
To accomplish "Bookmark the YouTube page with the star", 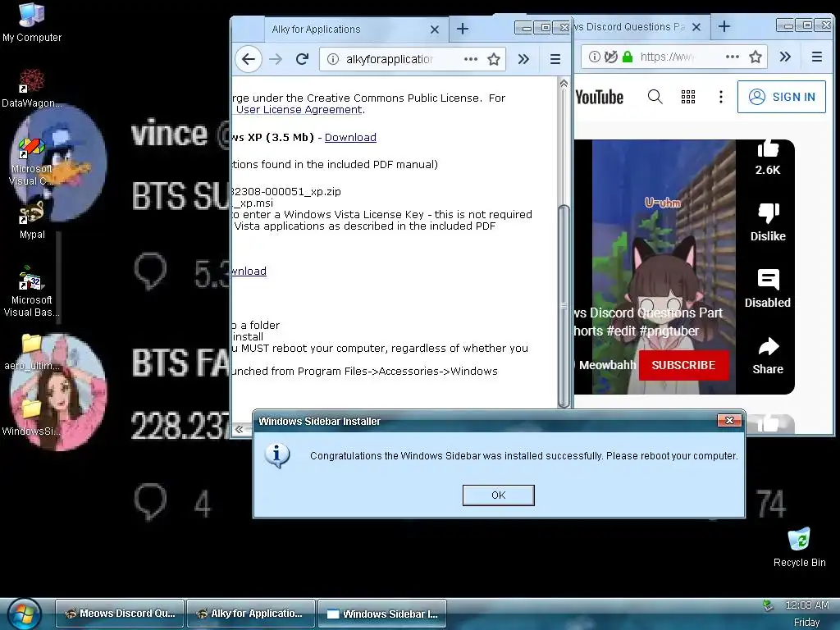I will coord(756,57).
